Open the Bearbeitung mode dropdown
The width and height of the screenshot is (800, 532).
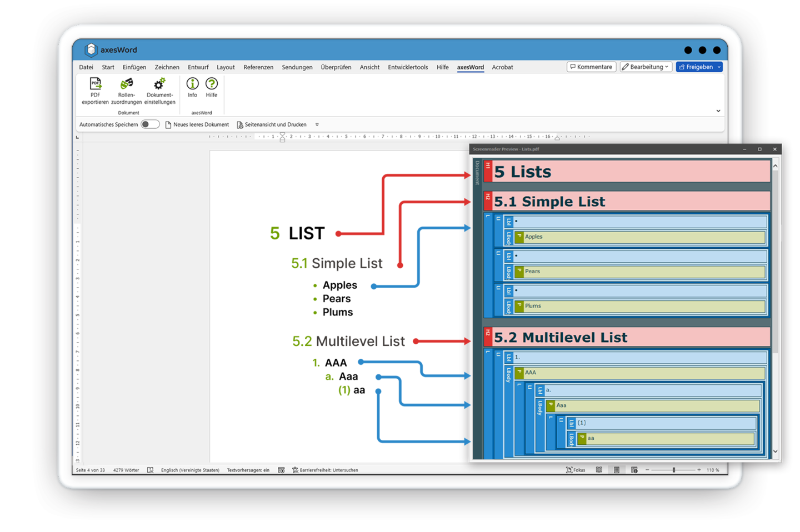coord(646,67)
